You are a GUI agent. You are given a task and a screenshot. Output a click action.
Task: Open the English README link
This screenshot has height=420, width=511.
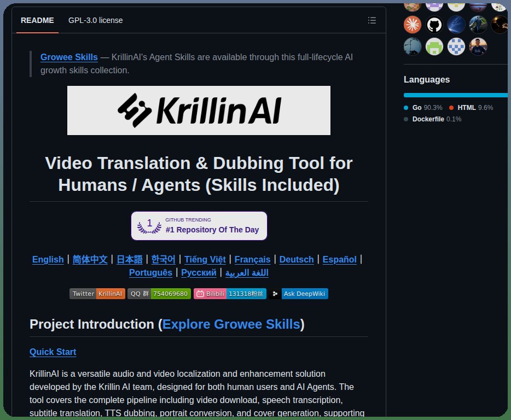click(48, 259)
